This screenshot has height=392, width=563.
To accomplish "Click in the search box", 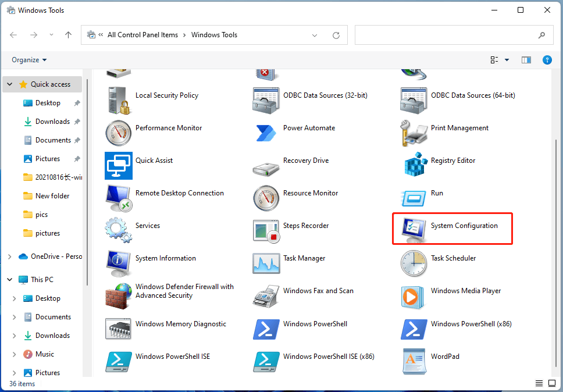I will 454,35.
